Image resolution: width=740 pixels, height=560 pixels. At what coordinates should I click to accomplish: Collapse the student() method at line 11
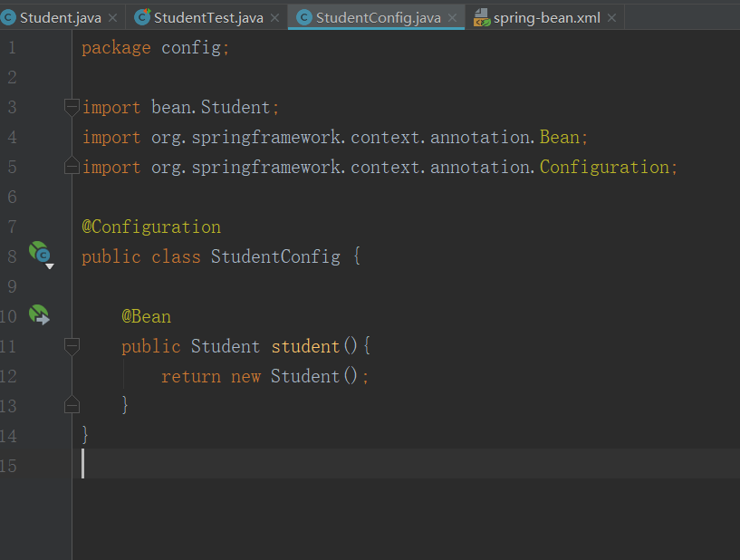(72, 346)
